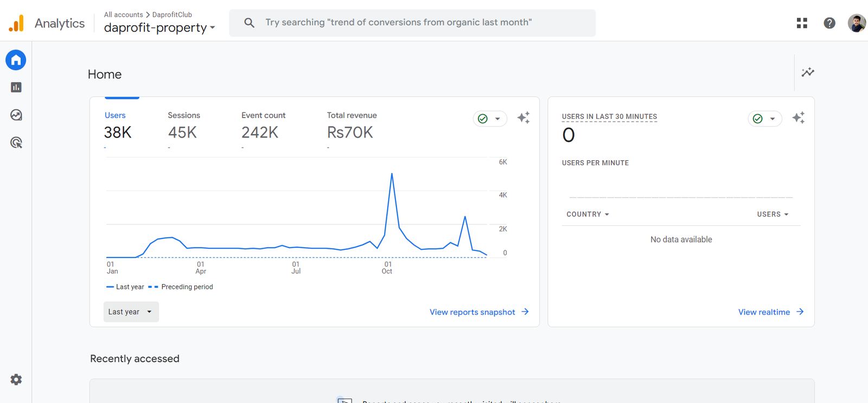
Task: Click the Rs70K revenue value
Action: pyautogui.click(x=350, y=133)
